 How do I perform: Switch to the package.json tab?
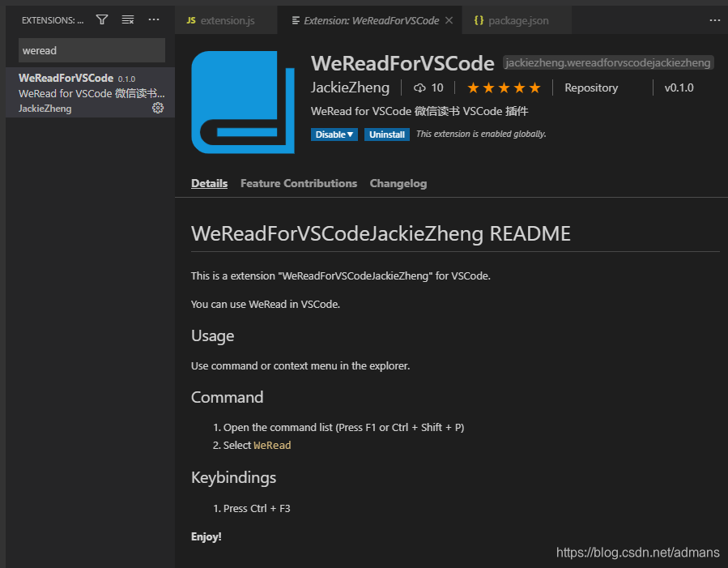[x=517, y=20]
